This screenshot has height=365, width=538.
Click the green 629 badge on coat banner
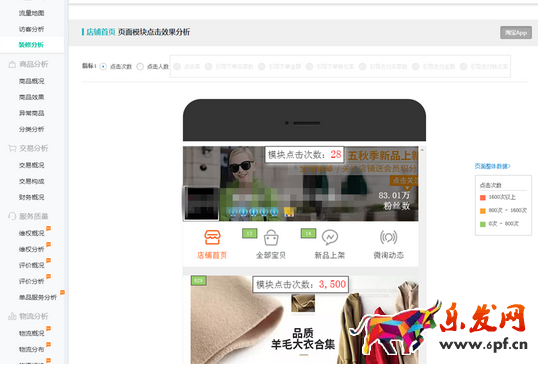tap(198, 280)
